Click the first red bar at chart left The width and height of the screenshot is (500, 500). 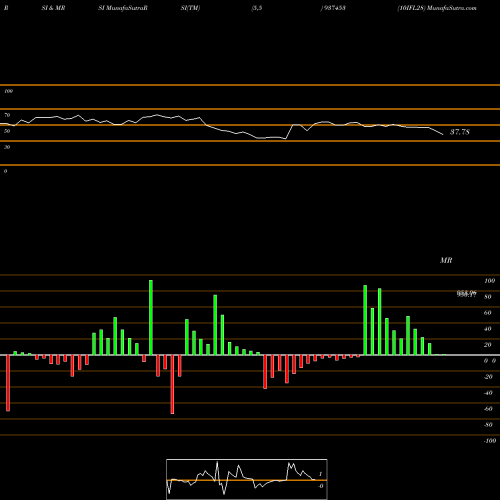pos(8,383)
